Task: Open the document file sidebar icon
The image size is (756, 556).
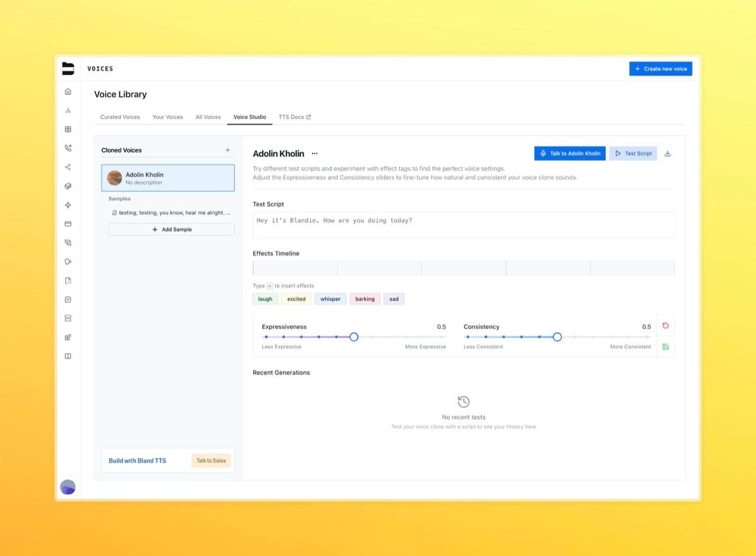Action: pyautogui.click(x=68, y=280)
